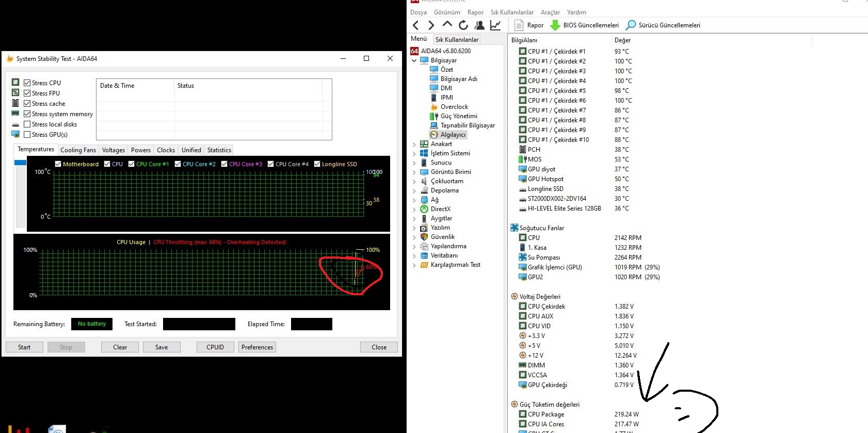Screen dimensions: 868x433
Task: Click the Test Started field
Action: click(x=199, y=324)
